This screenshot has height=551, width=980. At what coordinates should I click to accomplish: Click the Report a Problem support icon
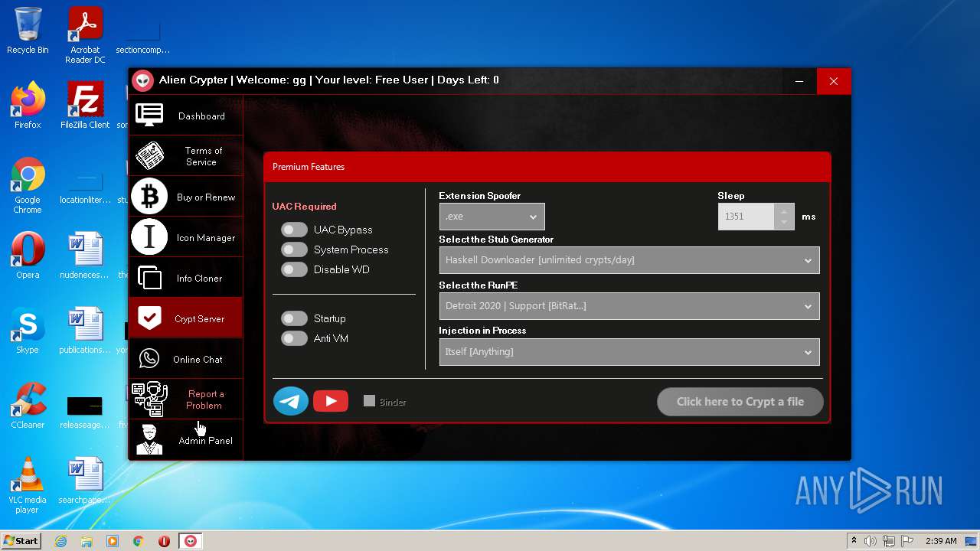click(x=149, y=399)
